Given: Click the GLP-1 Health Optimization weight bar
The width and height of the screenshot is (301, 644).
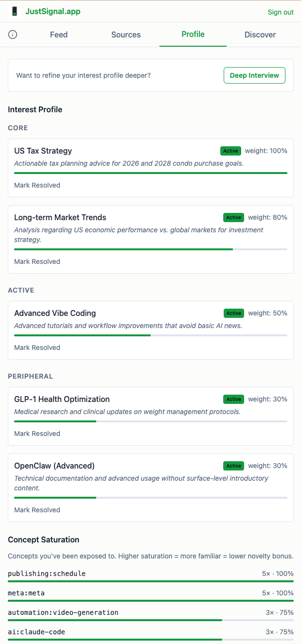Looking at the screenshot, I should coord(151,421).
